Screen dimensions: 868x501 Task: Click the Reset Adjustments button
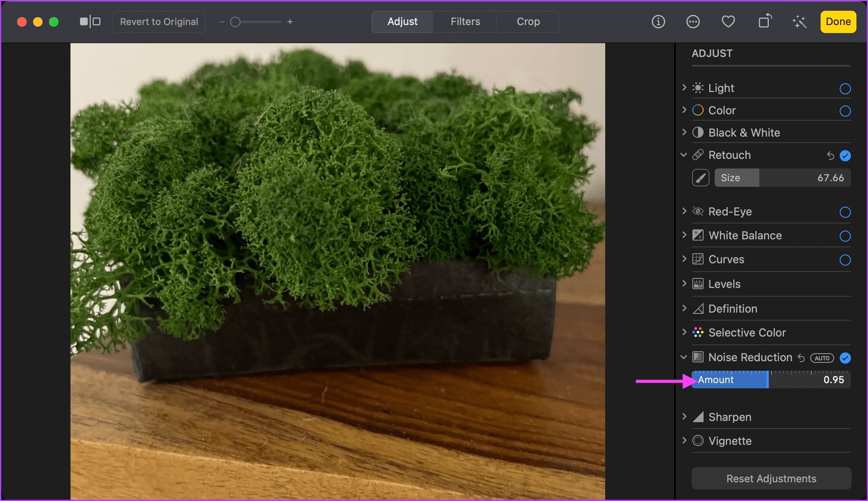point(771,477)
